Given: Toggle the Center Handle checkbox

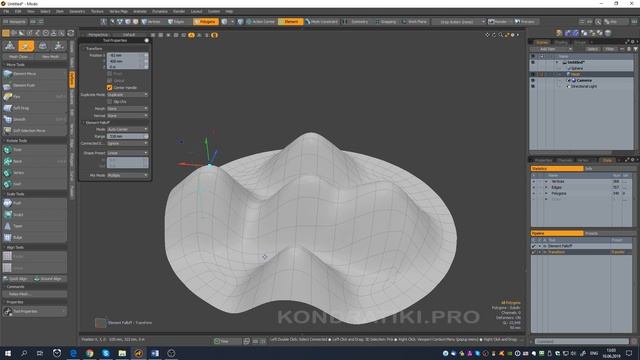Looking at the screenshot, I should point(109,88).
